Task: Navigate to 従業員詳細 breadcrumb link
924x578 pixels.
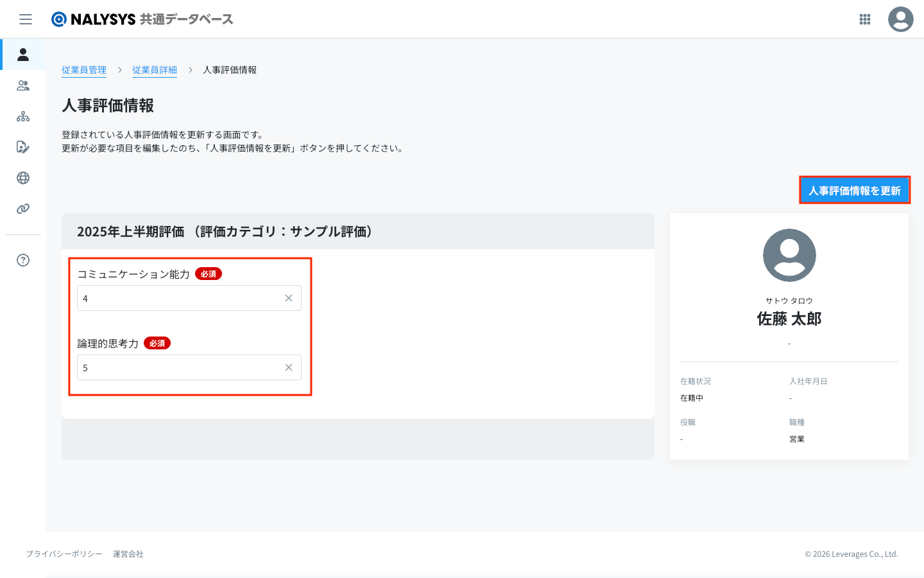Action: [155, 70]
